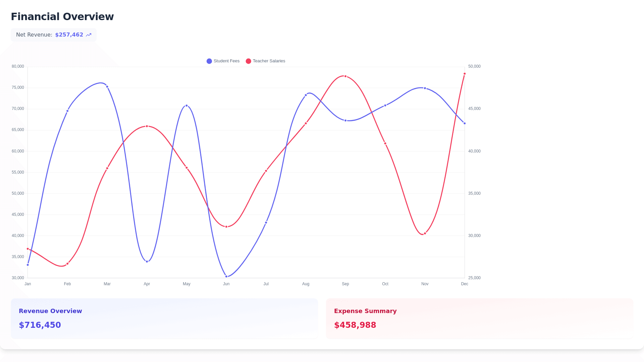644x362 pixels.
Task: Click the Teacher Salaries data point for December
Action: point(465,74)
